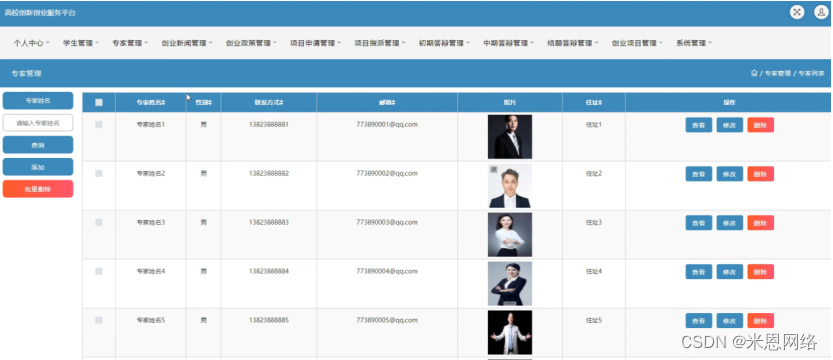Viewport: 833px width, 360px height.
Task: Expand the 初期答辩管理 menu
Action: click(444, 43)
